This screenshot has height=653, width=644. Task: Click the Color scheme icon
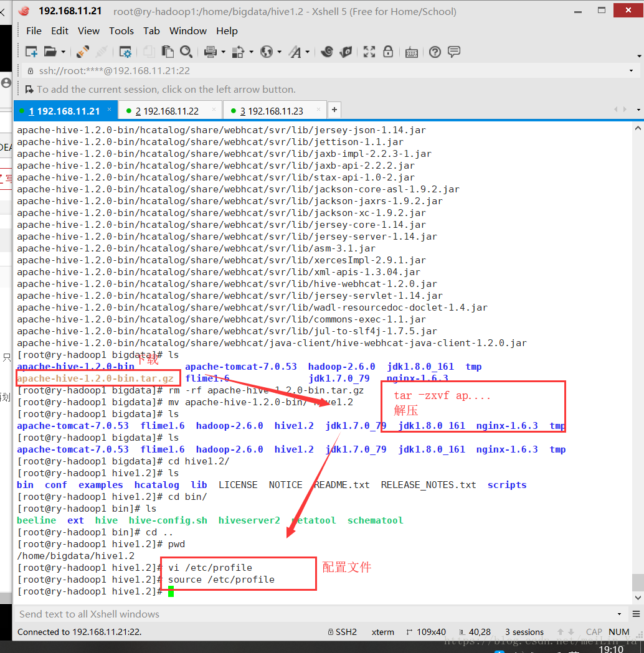pos(238,52)
